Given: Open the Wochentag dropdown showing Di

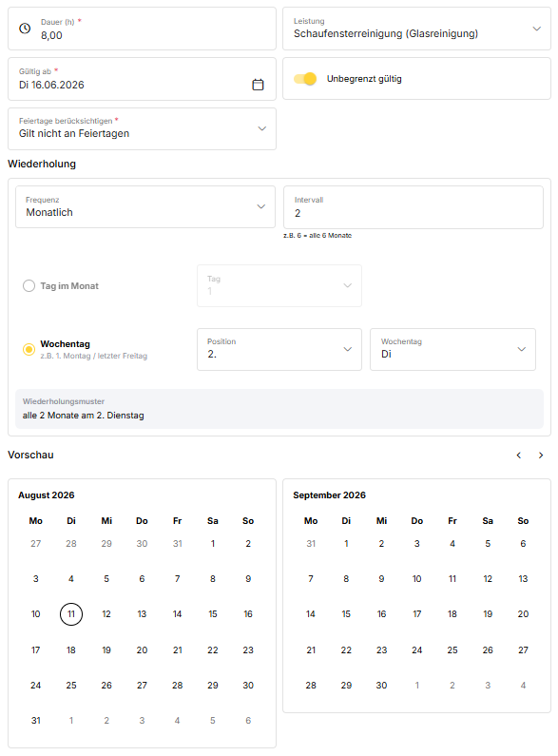Looking at the screenshot, I should 452,350.
